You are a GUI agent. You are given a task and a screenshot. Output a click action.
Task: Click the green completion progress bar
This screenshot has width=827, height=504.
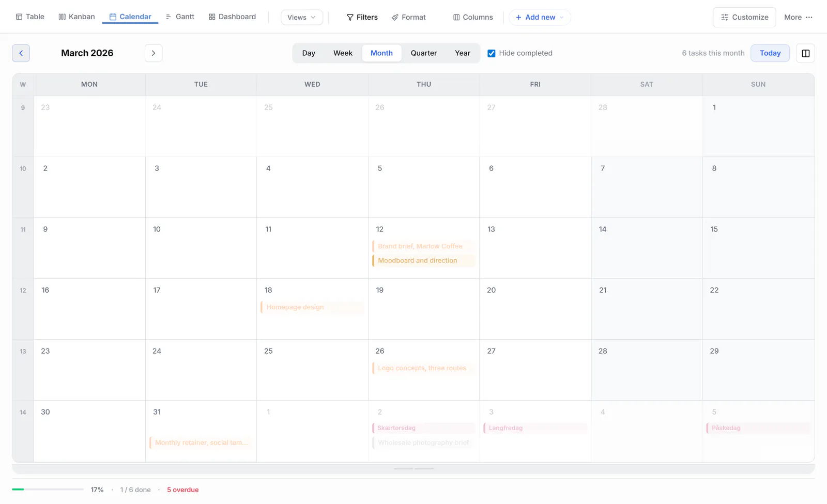tap(48, 490)
